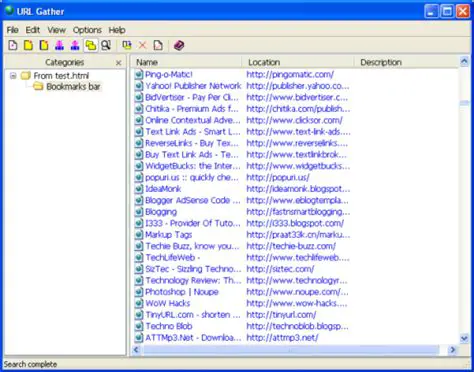
Task: Click the horizontal scrollbar right arrow
Action: click(452, 350)
